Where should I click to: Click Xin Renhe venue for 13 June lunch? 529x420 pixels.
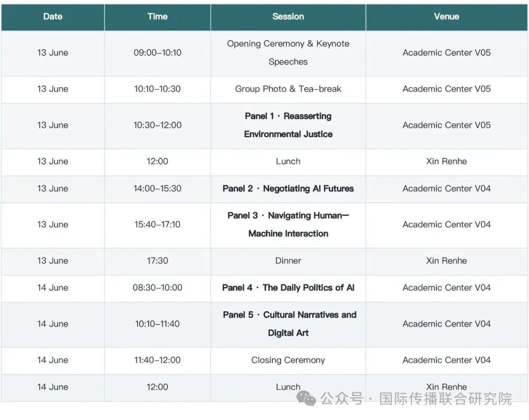coord(446,161)
